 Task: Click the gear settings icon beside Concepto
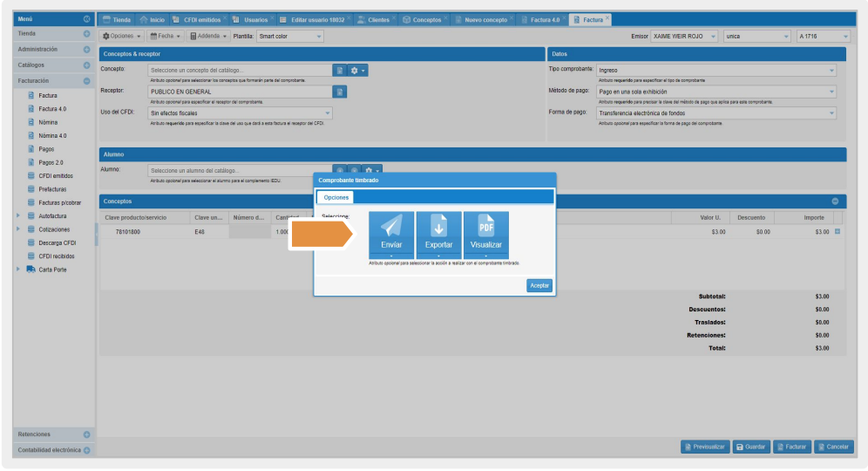357,70
